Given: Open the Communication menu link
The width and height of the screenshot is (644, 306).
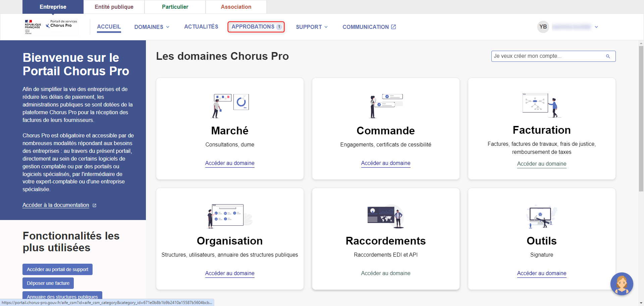Looking at the screenshot, I should point(369,27).
